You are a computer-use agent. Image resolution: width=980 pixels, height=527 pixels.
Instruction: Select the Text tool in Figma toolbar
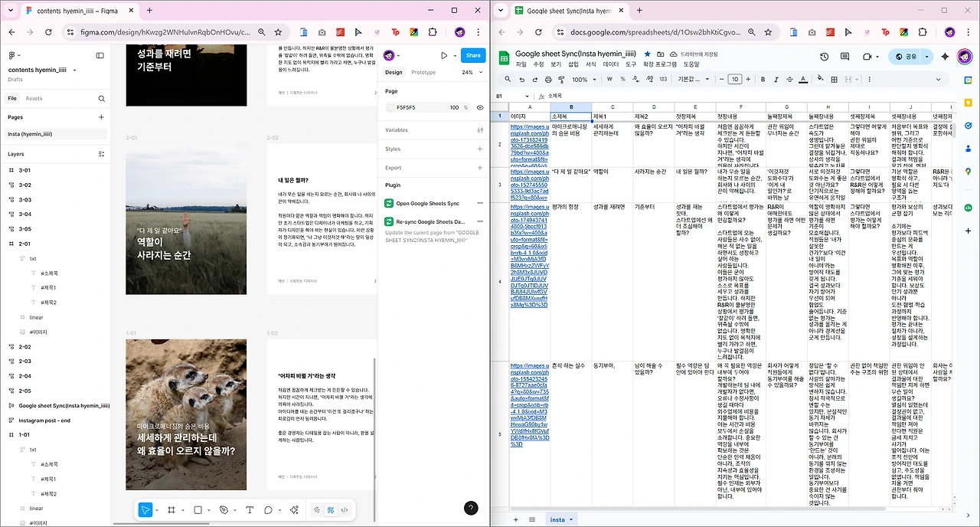pyautogui.click(x=250, y=510)
